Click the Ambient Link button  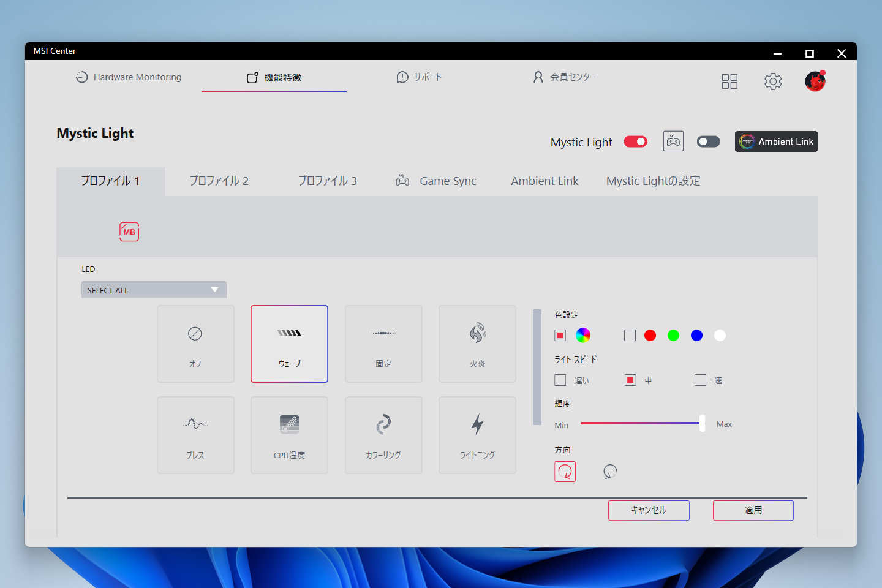click(x=777, y=141)
